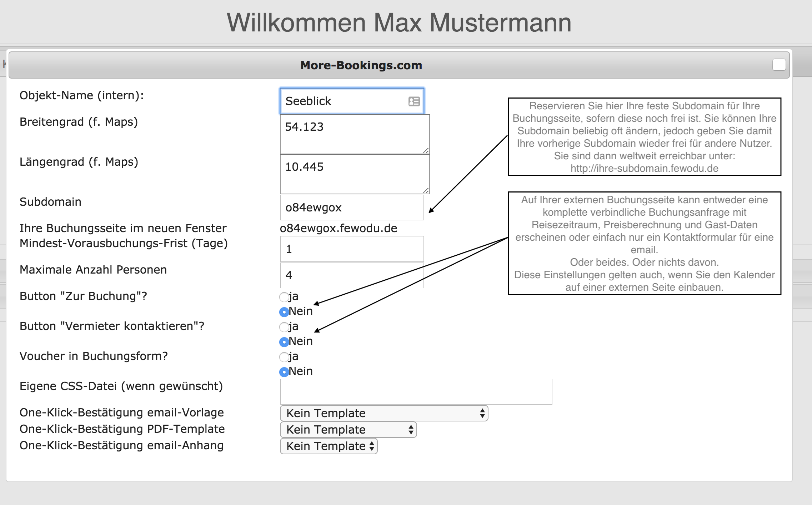Click the 'Willkommen Max Mustermann' heading
The image size is (812, 505).
coord(399,22)
